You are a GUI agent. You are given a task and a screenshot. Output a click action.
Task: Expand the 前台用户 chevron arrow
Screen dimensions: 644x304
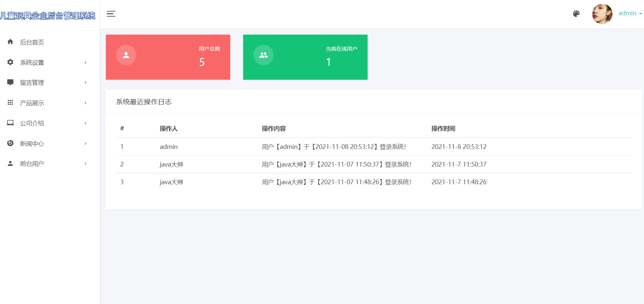tap(85, 164)
